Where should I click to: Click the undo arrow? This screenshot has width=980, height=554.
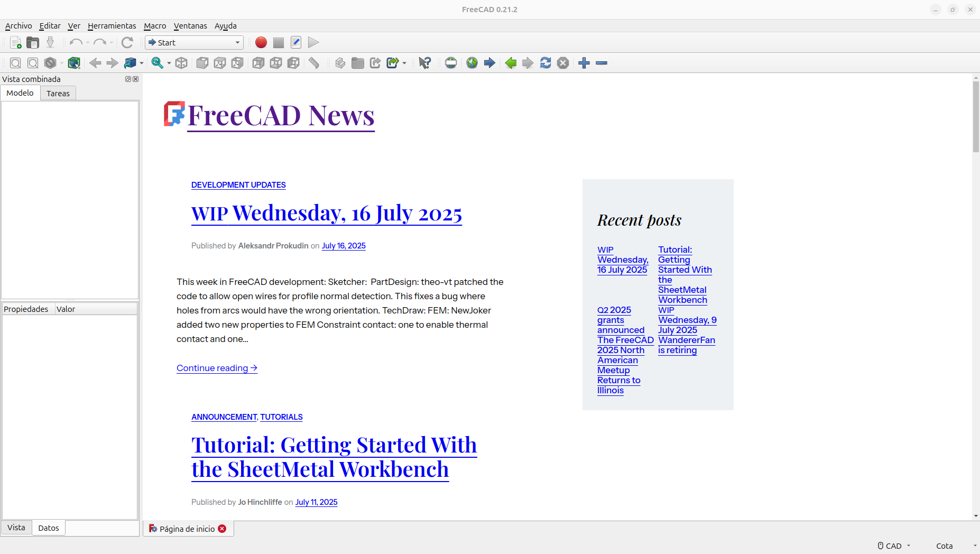tap(76, 43)
